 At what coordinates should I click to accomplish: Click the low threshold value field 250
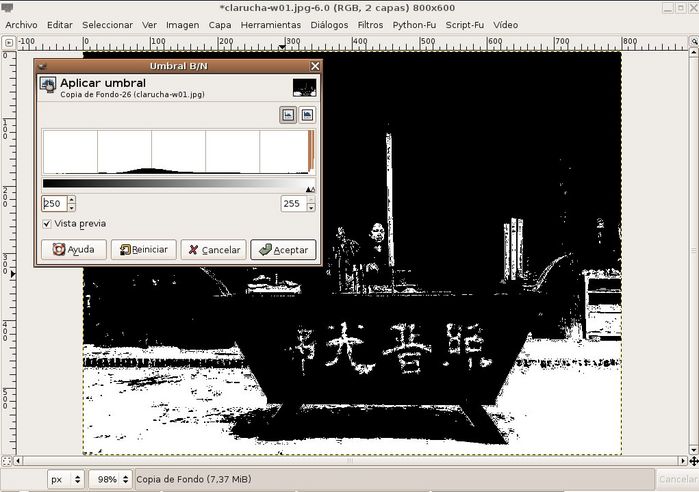[x=54, y=204]
